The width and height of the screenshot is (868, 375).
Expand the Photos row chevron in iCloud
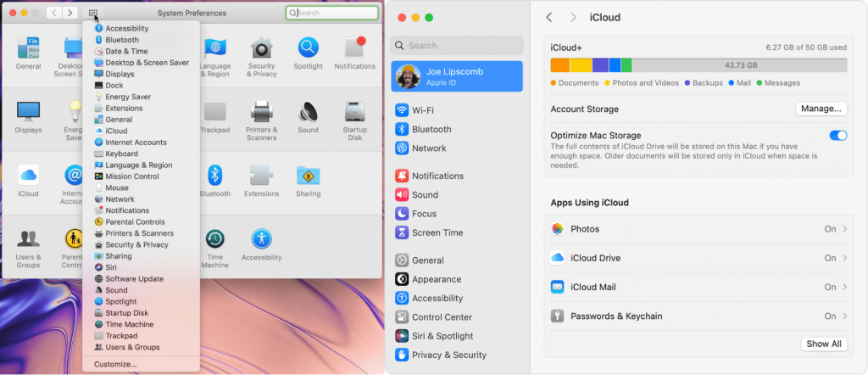pos(845,229)
